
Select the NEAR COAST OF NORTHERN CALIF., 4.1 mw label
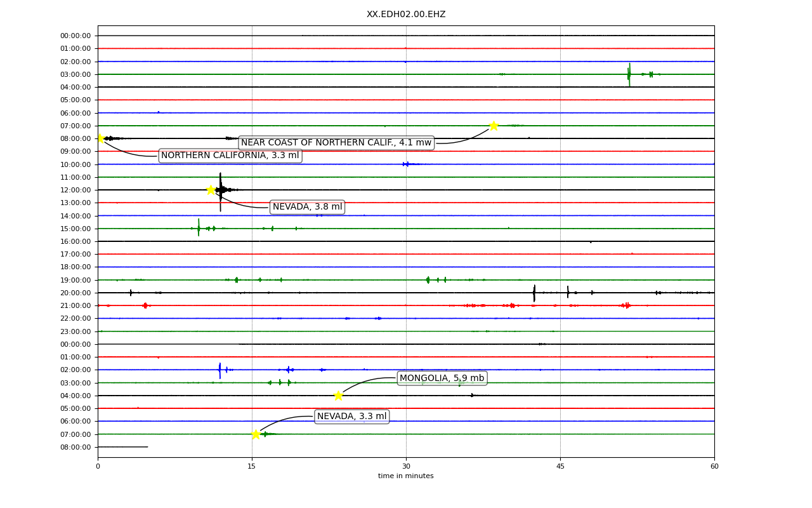(336, 143)
